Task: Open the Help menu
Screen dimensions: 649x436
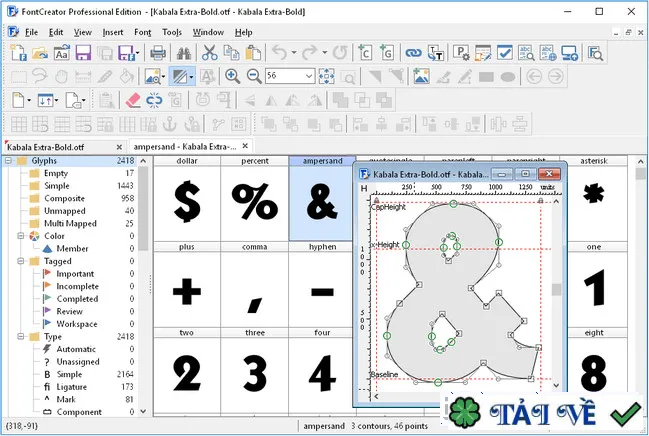Action: 243,32
